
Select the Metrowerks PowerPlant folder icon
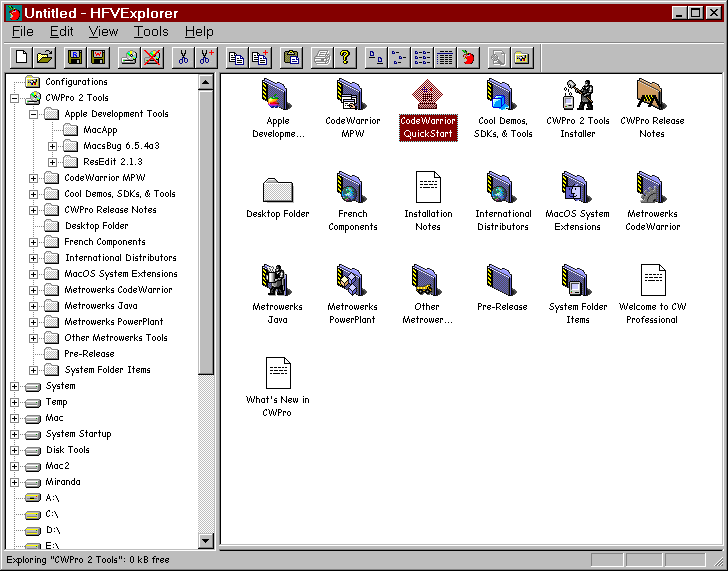(x=352, y=281)
